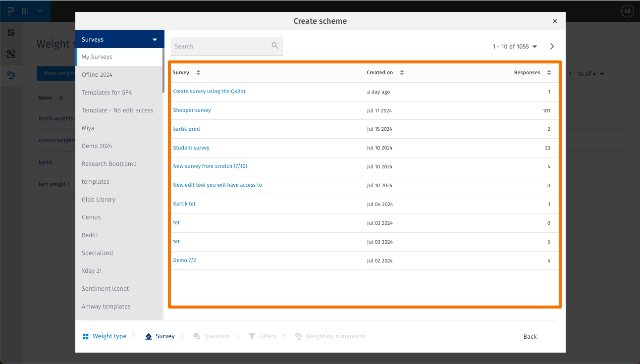Screen dimensions: 640x364
Task: Choose Template - No edit access folder
Action: (x=119, y=110)
